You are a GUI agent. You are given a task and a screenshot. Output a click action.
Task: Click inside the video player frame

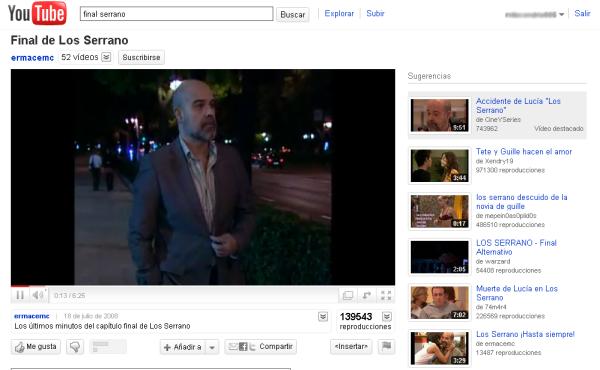pos(203,177)
